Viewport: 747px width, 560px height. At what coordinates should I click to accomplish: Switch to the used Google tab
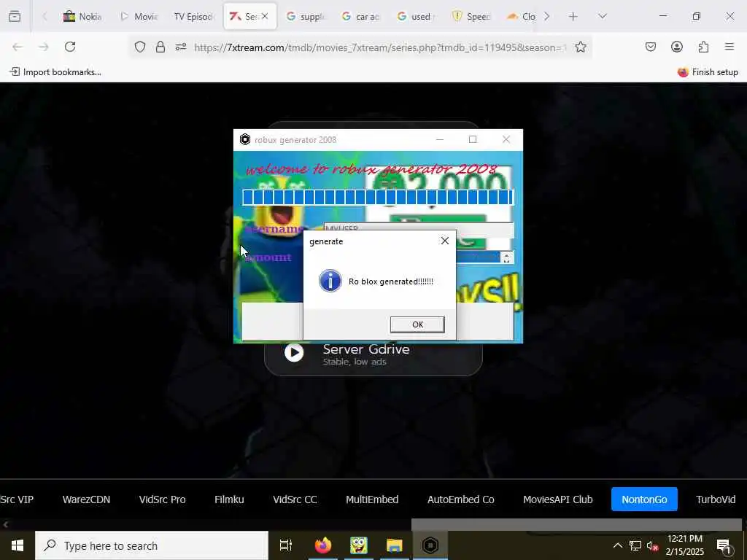(x=416, y=17)
